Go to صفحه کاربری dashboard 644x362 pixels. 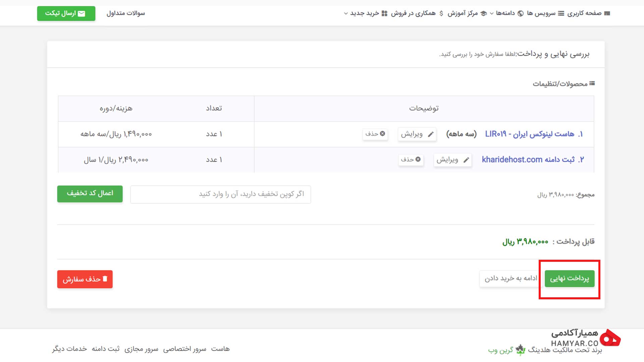(x=589, y=13)
